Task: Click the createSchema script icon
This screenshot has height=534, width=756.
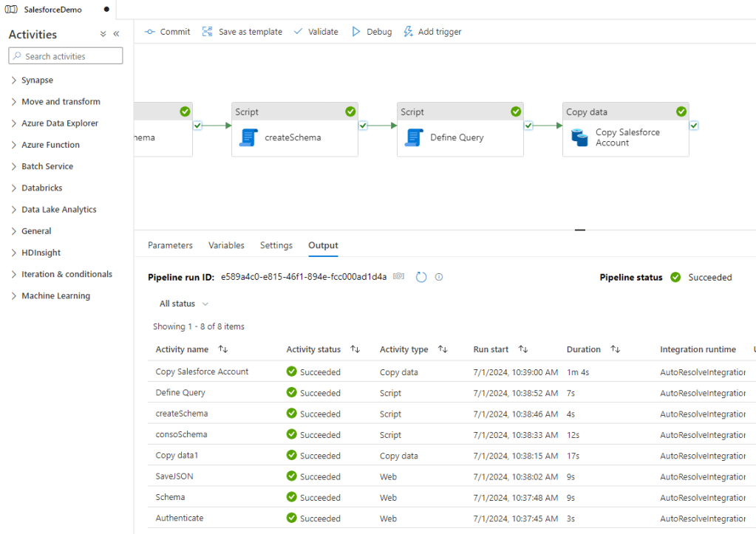Action: pyautogui.click(x=248, y=137)
